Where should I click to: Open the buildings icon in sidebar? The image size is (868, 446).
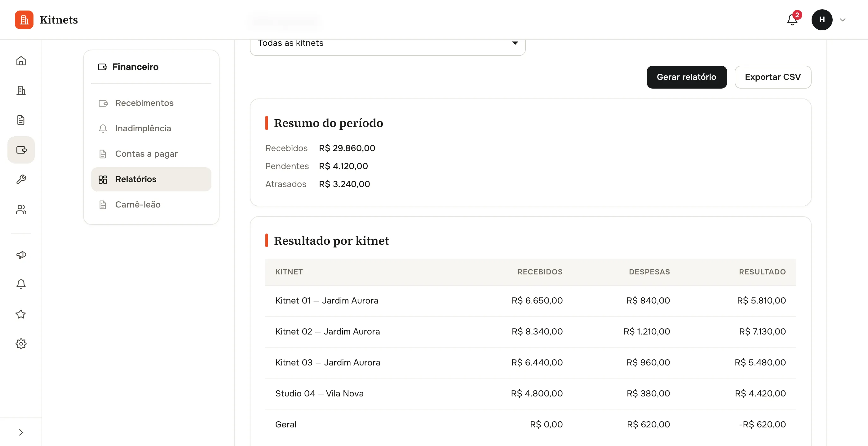coord(21,90)
